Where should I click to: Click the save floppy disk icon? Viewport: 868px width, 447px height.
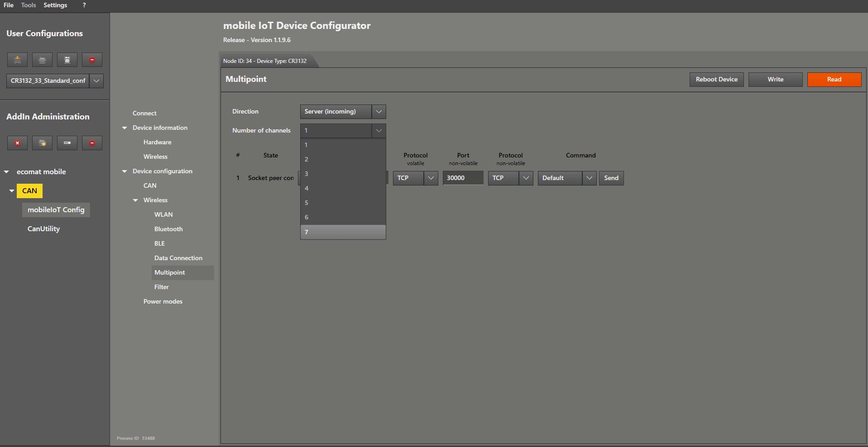point(67,60)
